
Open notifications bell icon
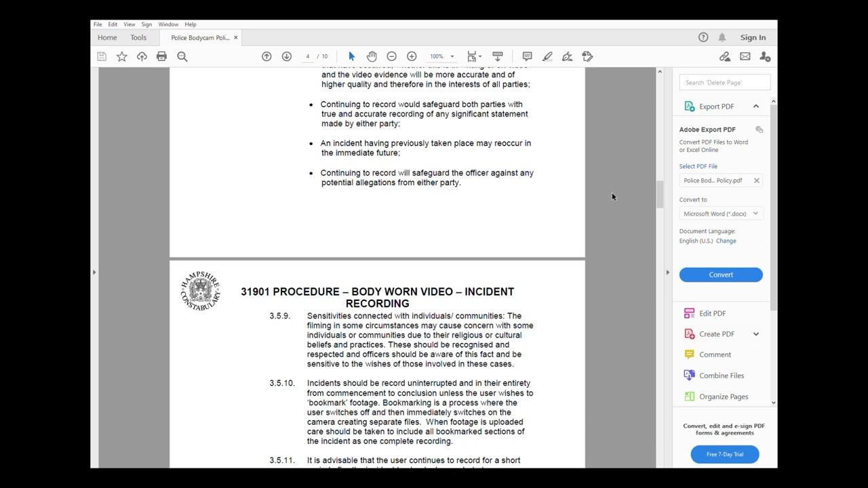coord(722,37)
